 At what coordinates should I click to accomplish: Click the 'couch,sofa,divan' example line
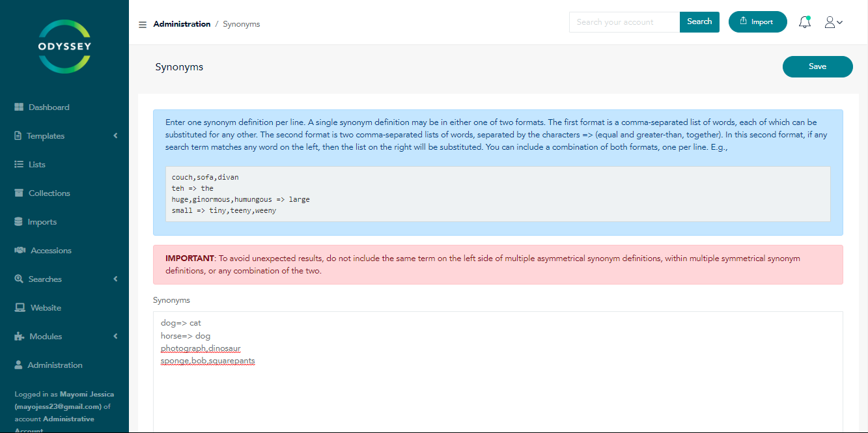pyautogui.click(x=205, y=177)
